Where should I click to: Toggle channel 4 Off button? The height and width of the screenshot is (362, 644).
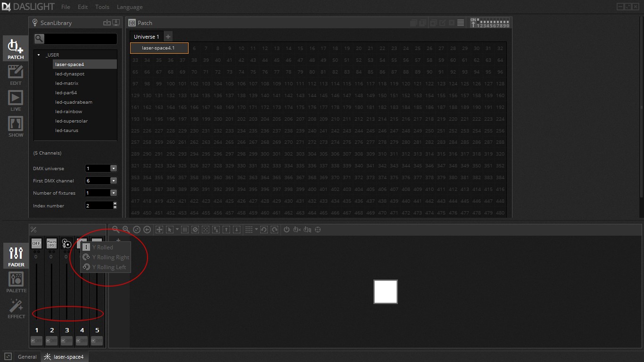click(x=82, y=340)
